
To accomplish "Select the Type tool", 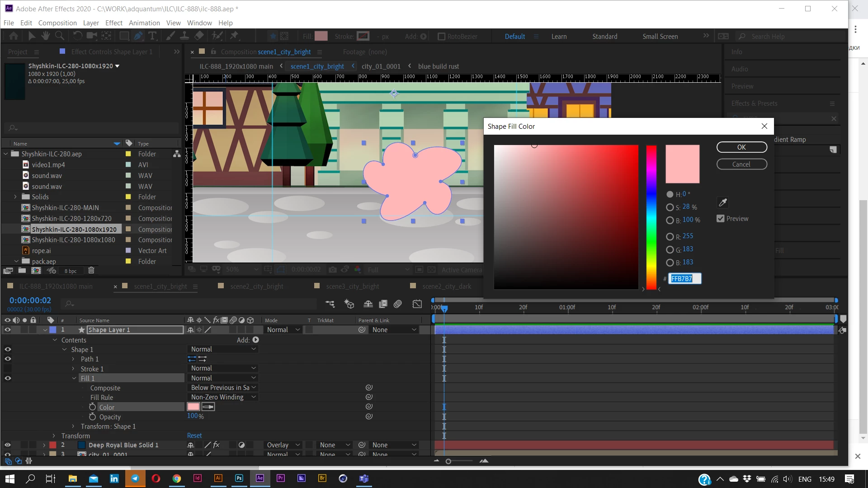I will [x=152, y=36].
